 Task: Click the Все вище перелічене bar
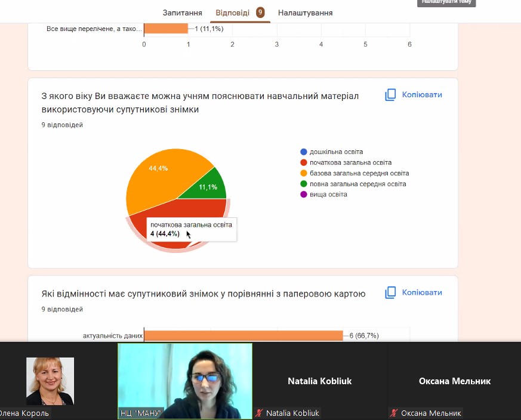[x=166, y=28]
